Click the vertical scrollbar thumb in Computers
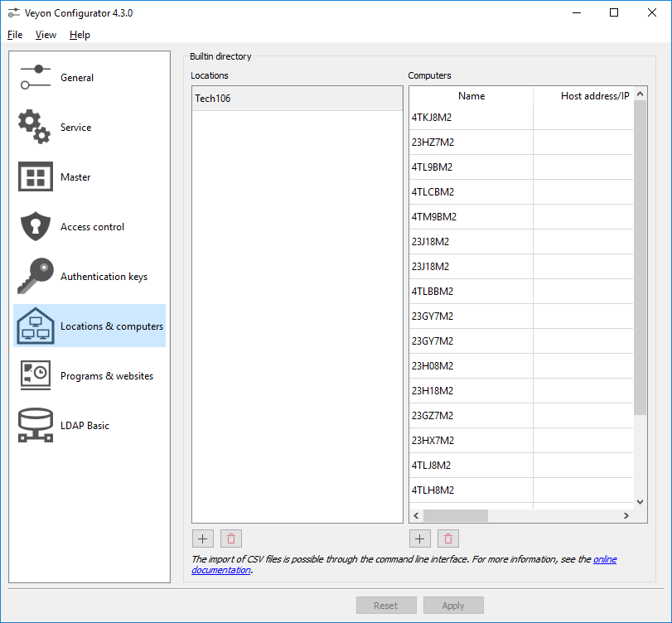672x623 pixels. [x=640, y=258]
